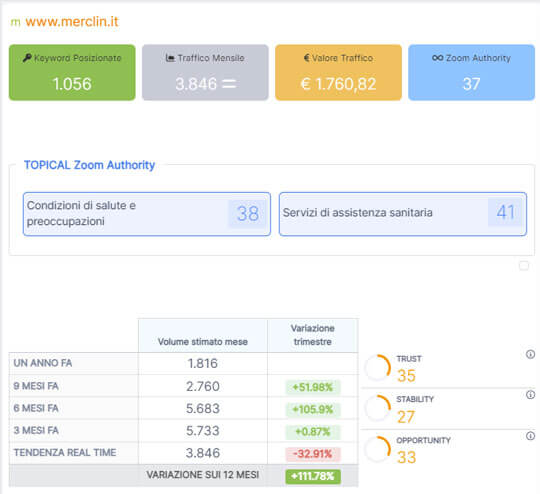
Task: Click the euro icon in Valore Traffico
Action: pyautogui.click(x=307, y=58)
